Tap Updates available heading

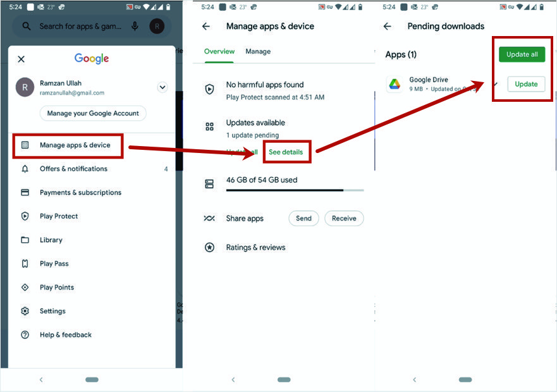[255, 123]
